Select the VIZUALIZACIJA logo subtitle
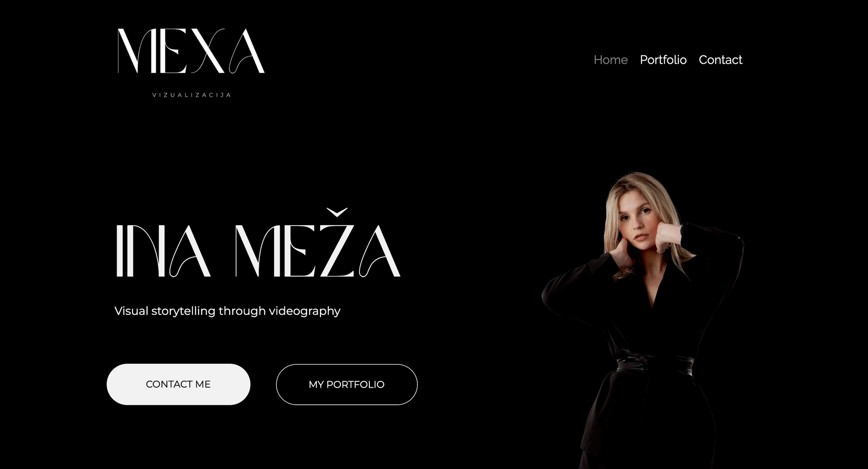The image size is (868, 469). 192,95
